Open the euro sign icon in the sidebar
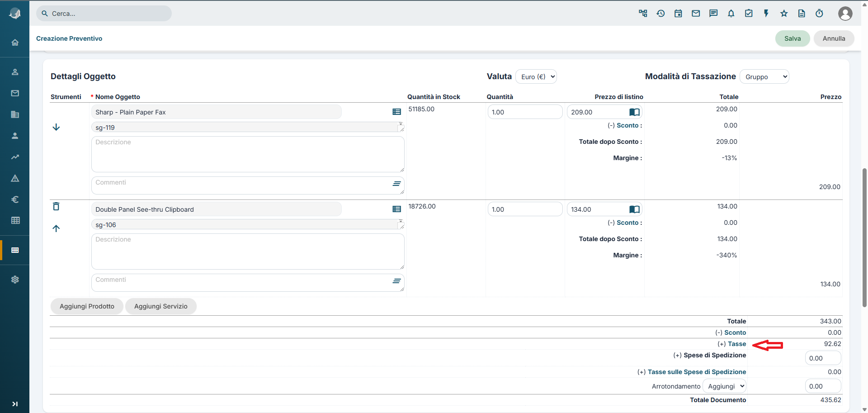Viewport: 868px width, 413px height. tap(15, 199)
